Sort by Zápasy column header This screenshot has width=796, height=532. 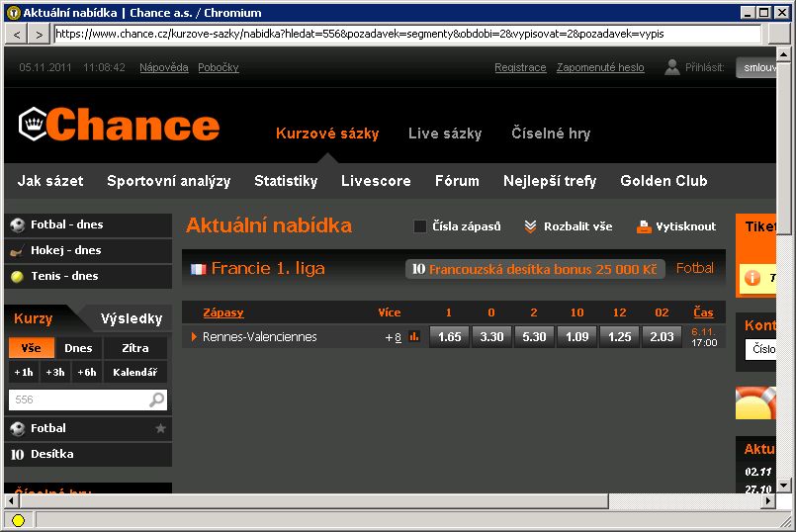[x=223, y=312]
